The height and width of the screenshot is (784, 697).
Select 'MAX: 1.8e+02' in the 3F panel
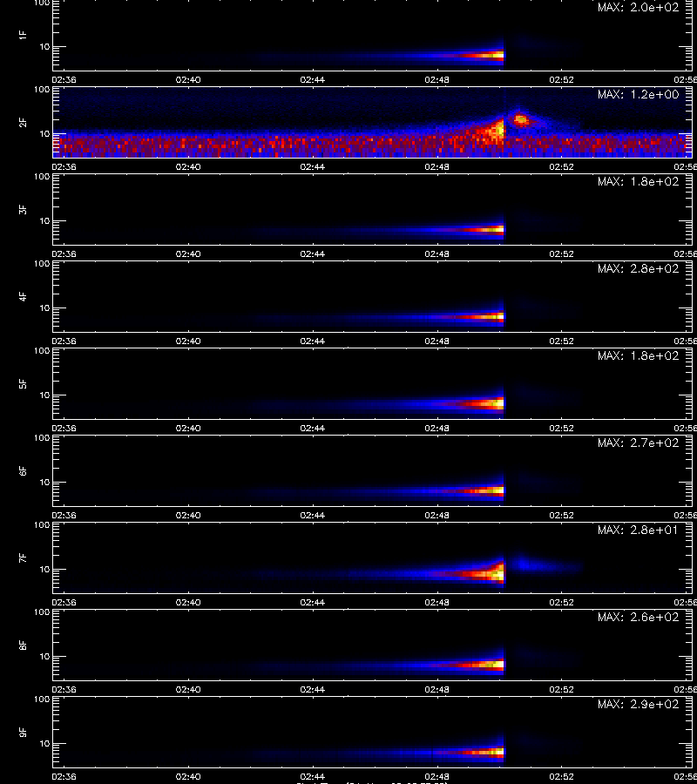pos(638,181)
